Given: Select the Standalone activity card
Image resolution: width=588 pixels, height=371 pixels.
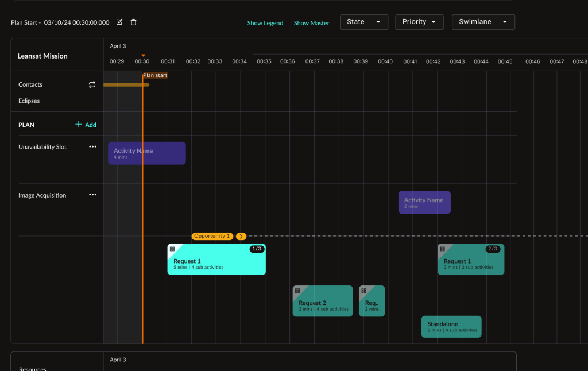Looking at the screenshot, I should (x=451, y=327).
